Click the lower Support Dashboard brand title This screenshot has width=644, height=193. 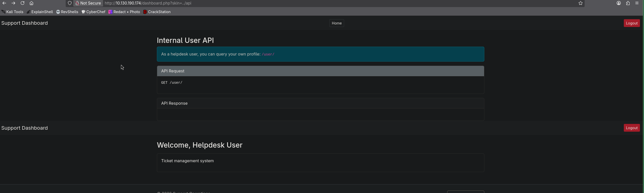[25, 128]
